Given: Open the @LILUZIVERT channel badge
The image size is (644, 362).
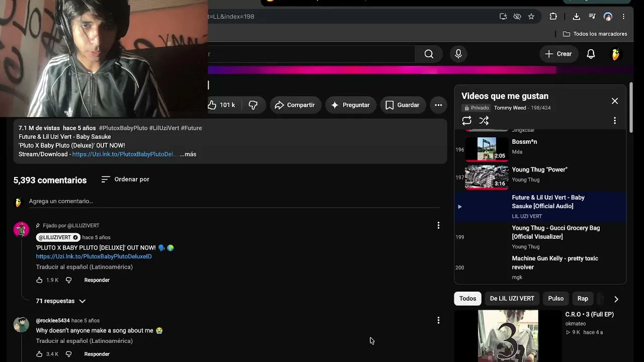Looking at the screenshot, I should [58, 237].
